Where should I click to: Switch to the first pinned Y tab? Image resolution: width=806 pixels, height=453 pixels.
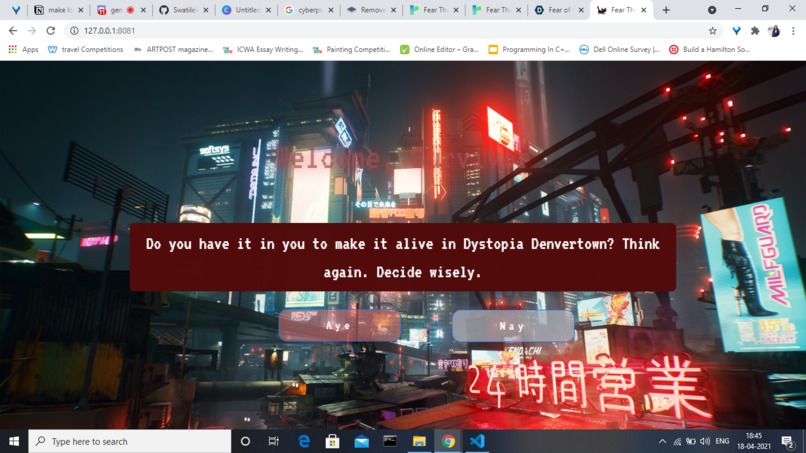pos(16,10)
